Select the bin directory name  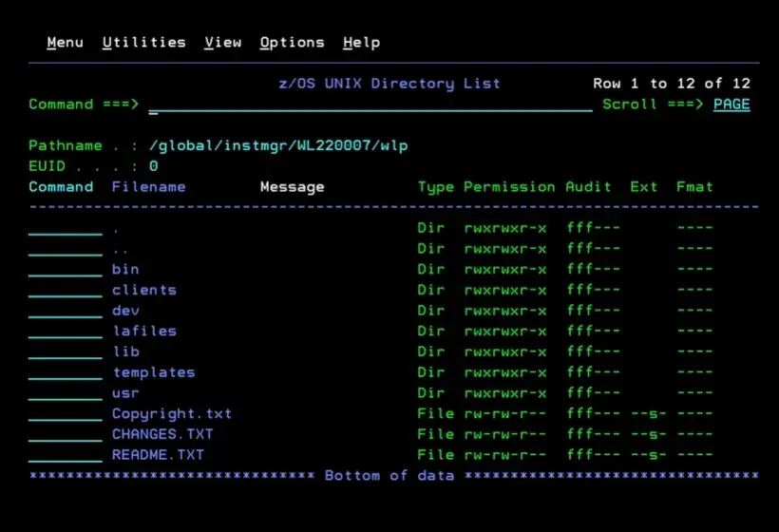tap(125, 269)
